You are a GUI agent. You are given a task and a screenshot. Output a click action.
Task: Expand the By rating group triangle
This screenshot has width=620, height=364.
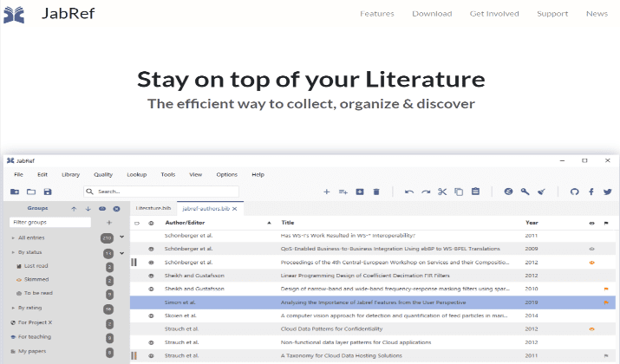(13, 308)
